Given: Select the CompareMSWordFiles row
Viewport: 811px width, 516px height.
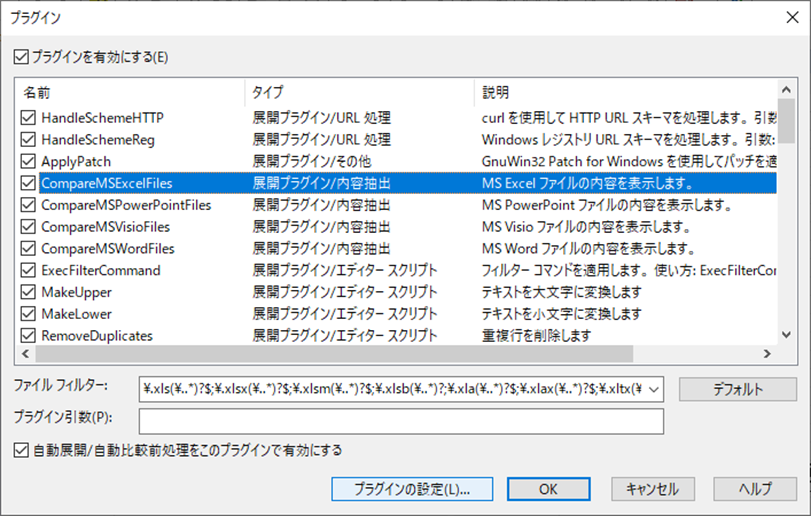Looking at the screenshot, I should pyautogui.click(x=108, y=248).
